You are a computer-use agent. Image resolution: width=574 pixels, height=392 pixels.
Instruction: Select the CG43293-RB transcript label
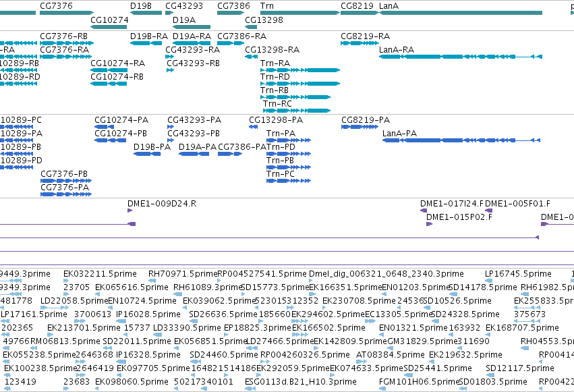[194, 63]
